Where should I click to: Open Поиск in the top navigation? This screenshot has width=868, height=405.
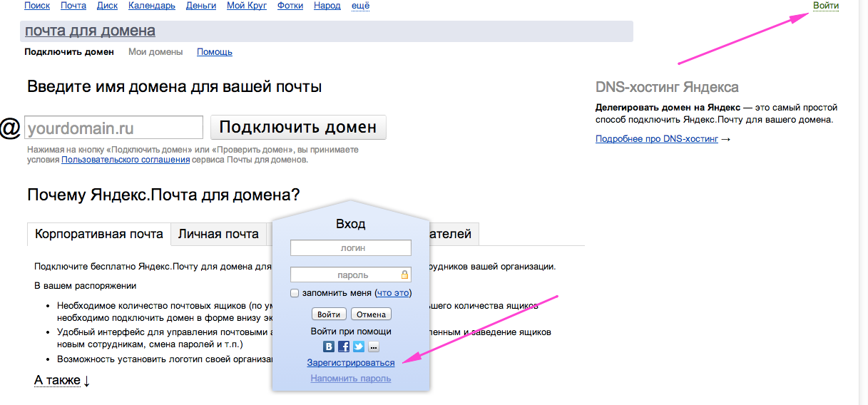click(37, 6)
